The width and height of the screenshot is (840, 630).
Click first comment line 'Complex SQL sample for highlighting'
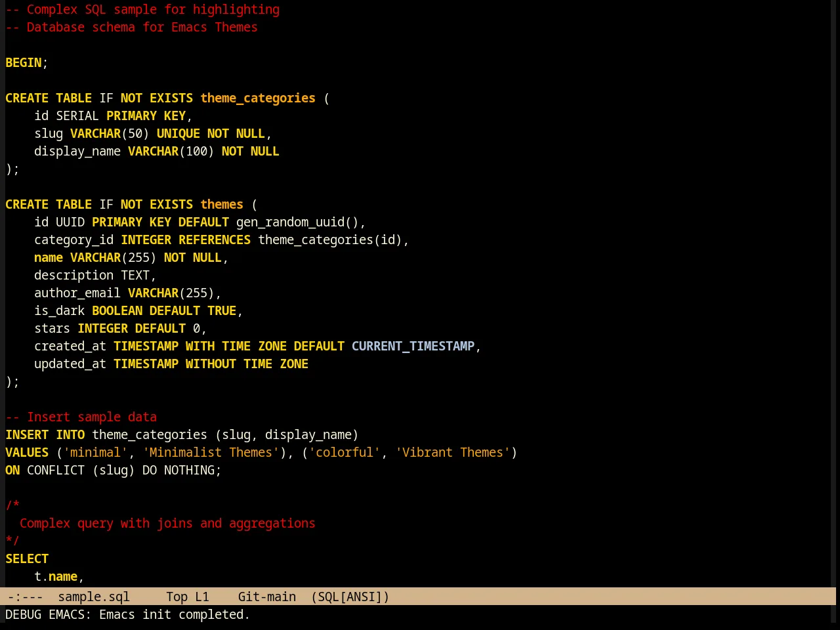coord(142,9)
